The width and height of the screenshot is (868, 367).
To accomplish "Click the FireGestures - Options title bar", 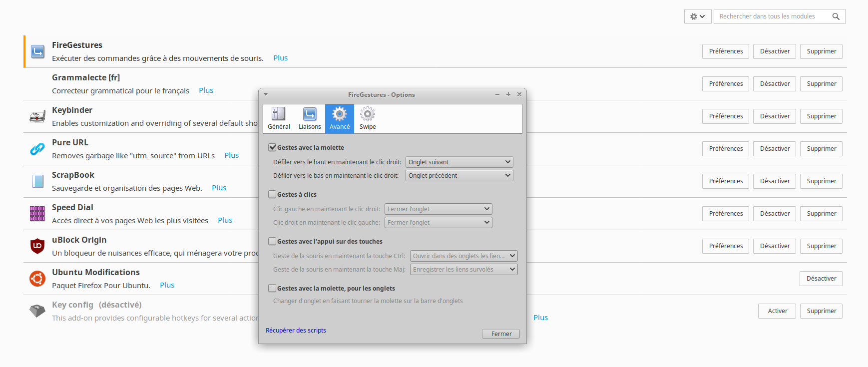I will [382, 94].
